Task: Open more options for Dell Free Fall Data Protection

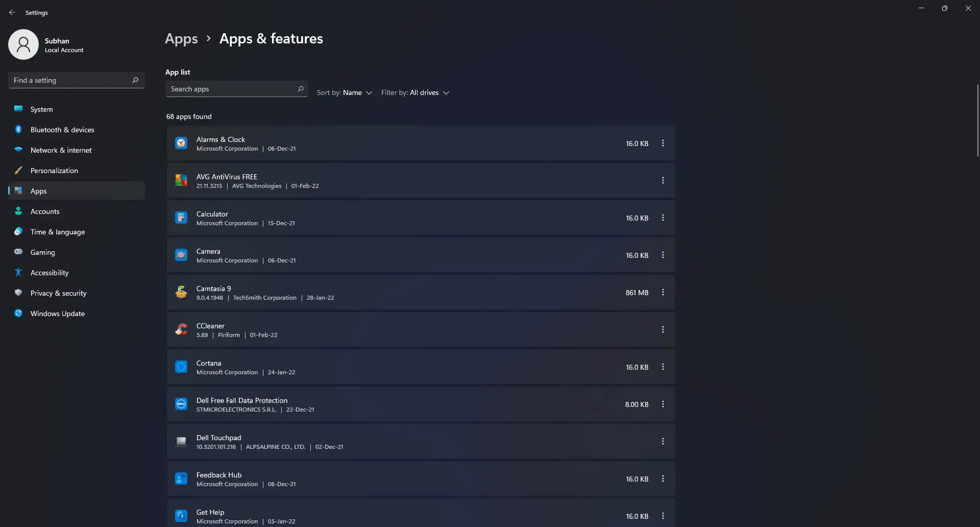Action: (663, 404)
